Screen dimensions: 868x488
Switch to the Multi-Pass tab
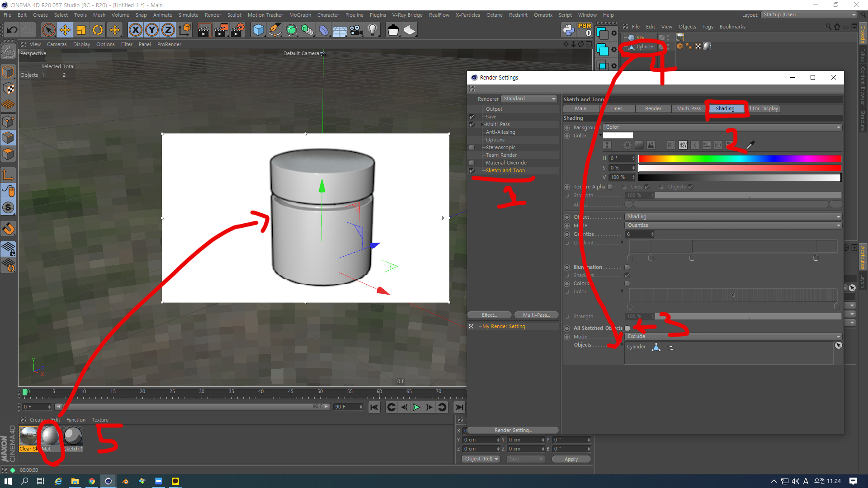[689, 109]
